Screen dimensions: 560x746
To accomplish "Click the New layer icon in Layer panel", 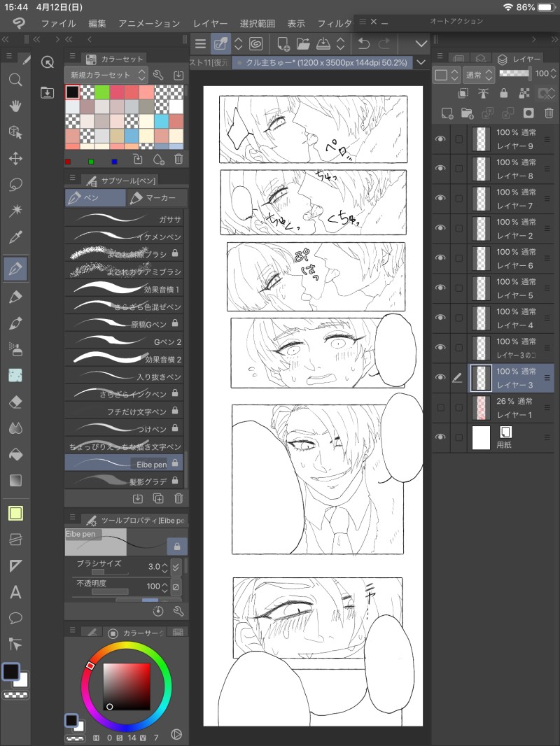I will tap(447, 113).
